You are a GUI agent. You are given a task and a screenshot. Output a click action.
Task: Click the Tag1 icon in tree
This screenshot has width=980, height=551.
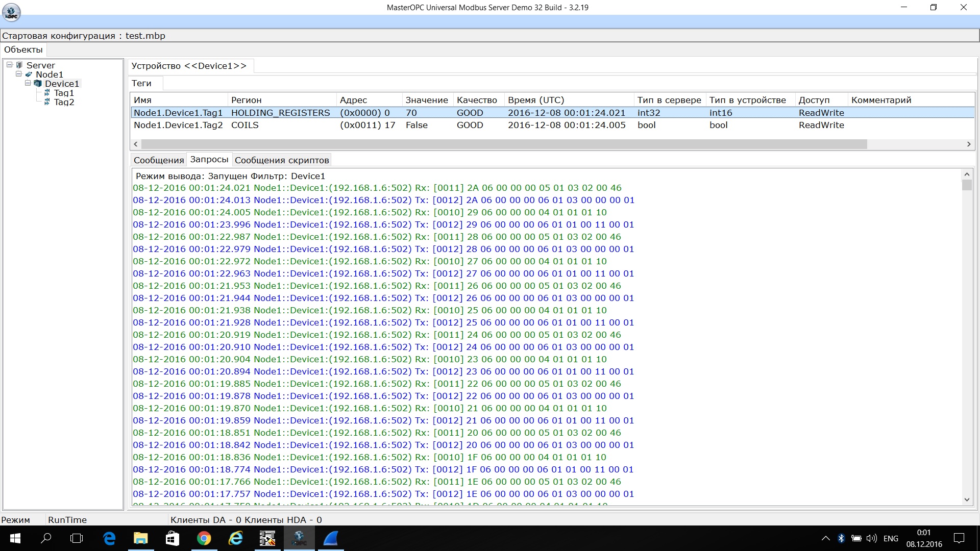(47, 93)
